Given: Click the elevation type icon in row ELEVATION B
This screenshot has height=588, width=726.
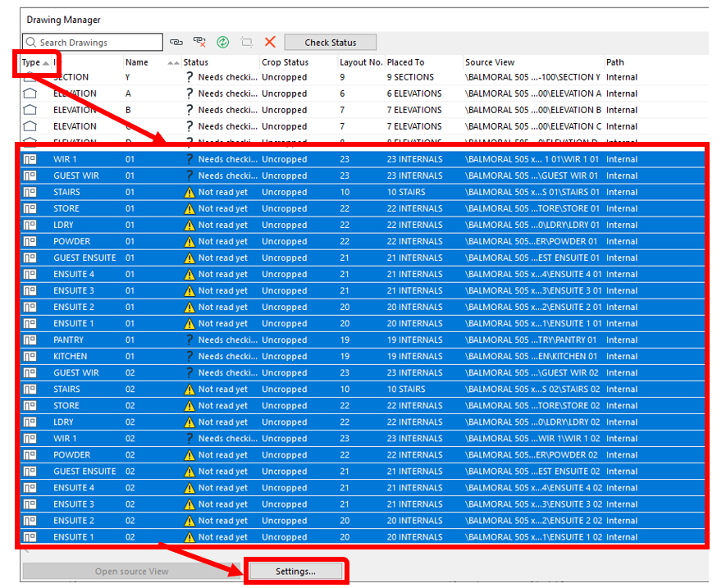Looking at the screenshot, I should pyautogui.click(x=30, y=110).
